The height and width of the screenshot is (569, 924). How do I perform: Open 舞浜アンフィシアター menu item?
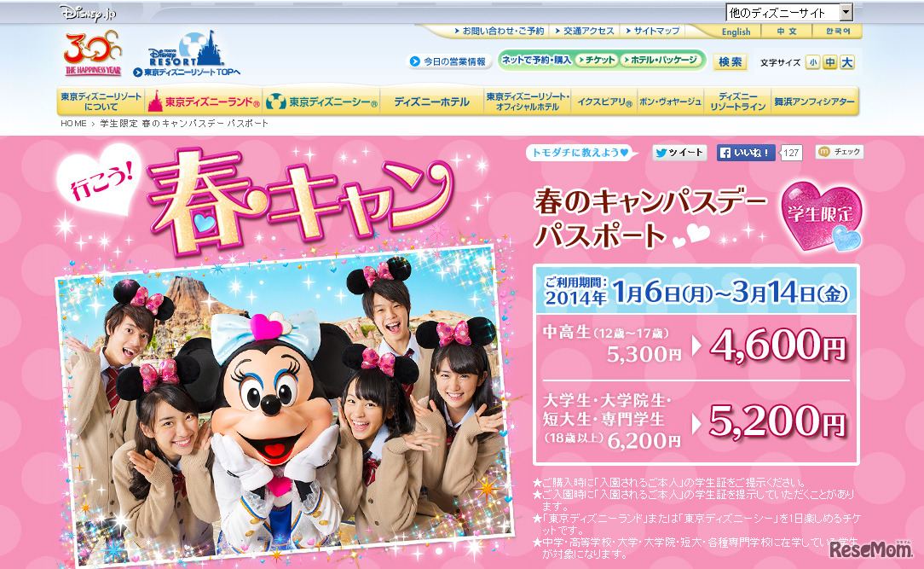point(814,102)
